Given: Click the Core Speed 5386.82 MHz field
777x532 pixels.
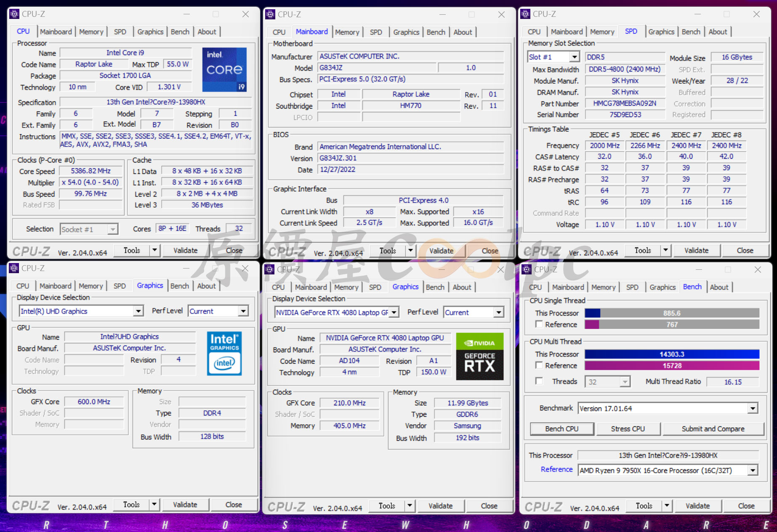Looking at the screenshot, I should tap(90, 171).
